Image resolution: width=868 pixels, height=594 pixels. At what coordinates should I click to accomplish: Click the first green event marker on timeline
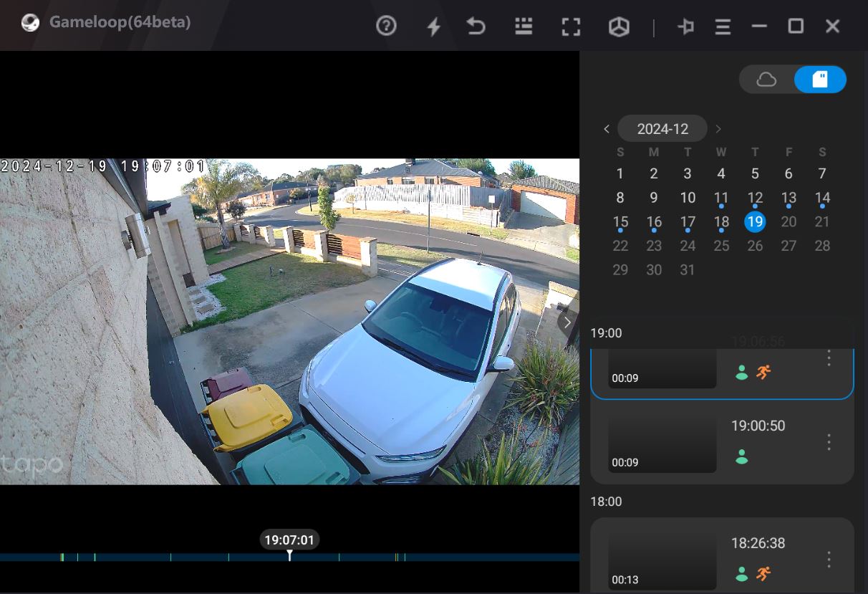[62, 557]
